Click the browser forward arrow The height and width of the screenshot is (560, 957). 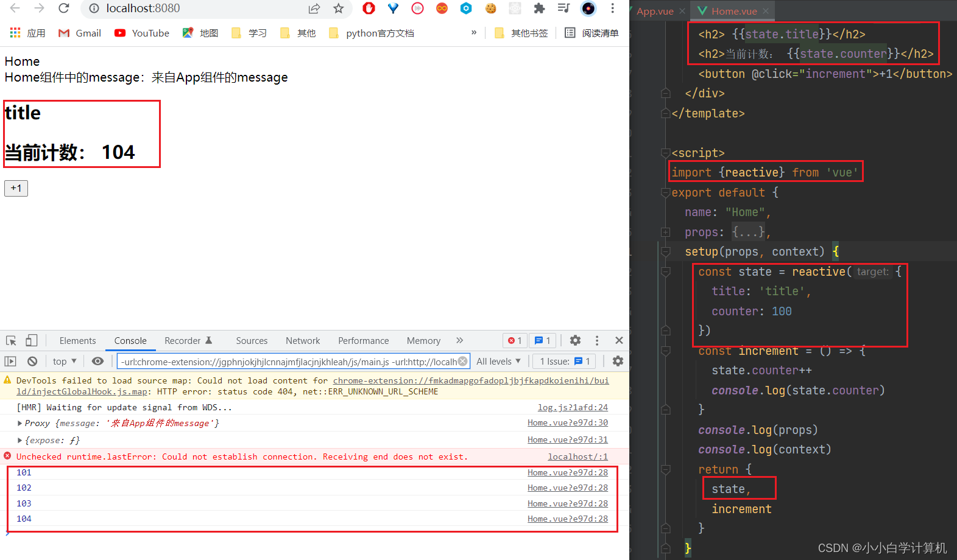[x=40, y=8]
